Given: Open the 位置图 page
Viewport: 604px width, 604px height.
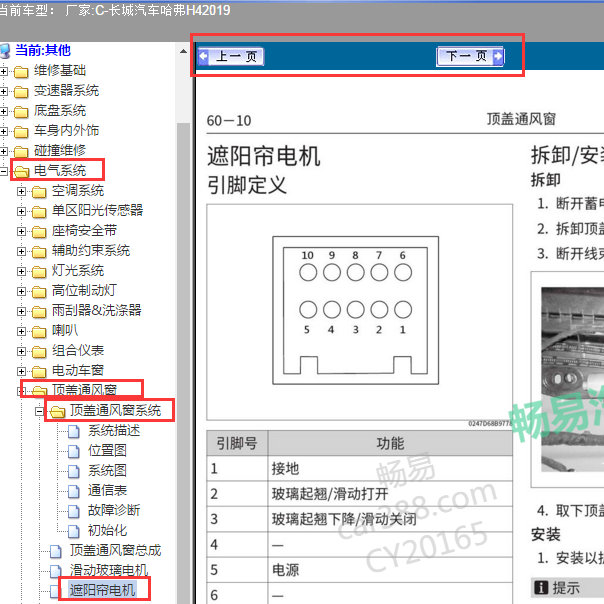Looking at the screenshot, I should click(107, 450).
